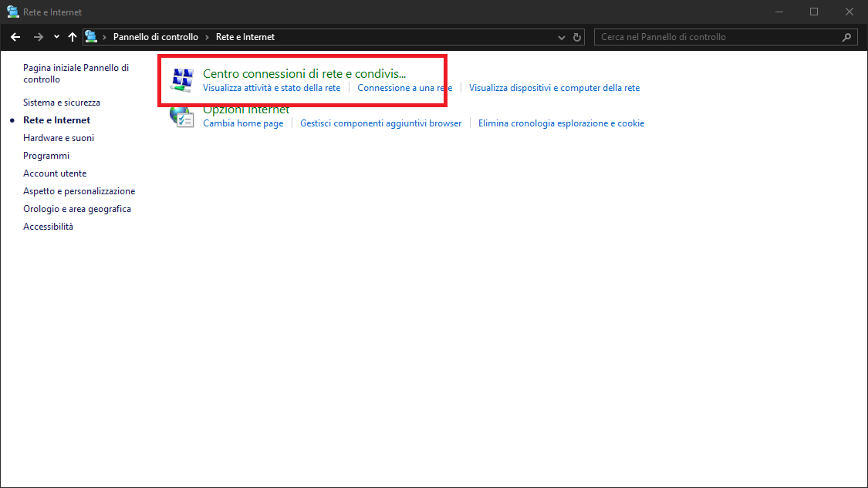Open Visualizza dispositivi e computer della rete
Image resolution: width=868 pixels, height=488 pixels.
click(554, 88)
